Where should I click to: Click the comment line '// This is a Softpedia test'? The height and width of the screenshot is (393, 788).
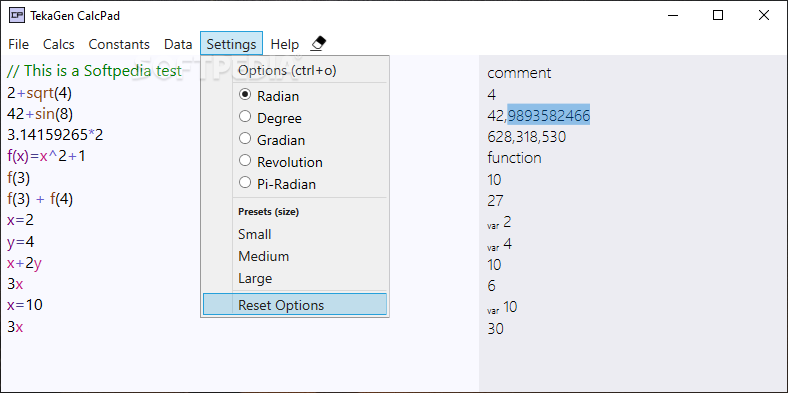(94, 71)
